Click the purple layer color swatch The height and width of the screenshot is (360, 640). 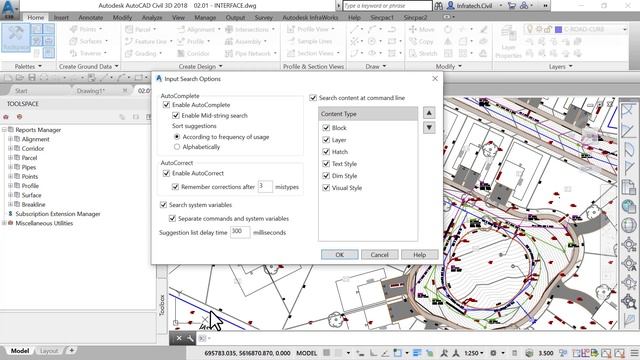coord(558,29)
